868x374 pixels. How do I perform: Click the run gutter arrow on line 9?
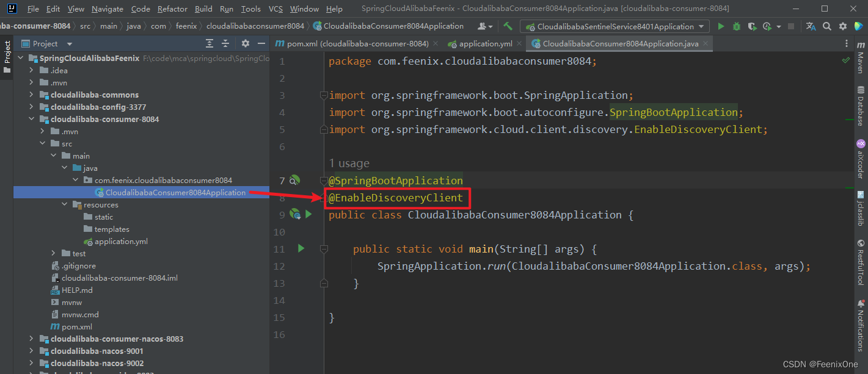click(x=308, y=214)
